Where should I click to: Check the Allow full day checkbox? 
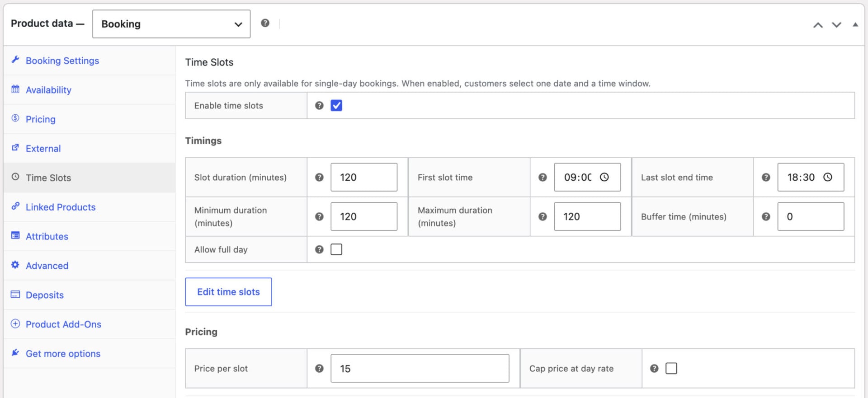pyautogui.click(x=336, y=249)
